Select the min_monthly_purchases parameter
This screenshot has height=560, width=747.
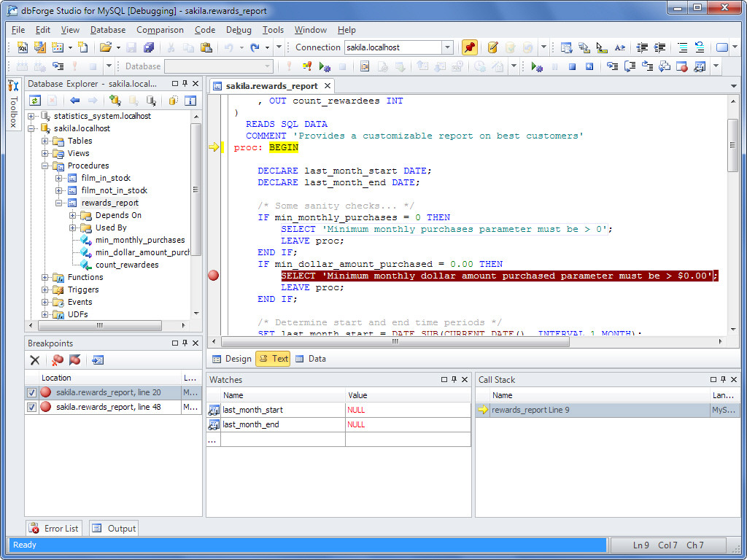(x=139, y=240)
